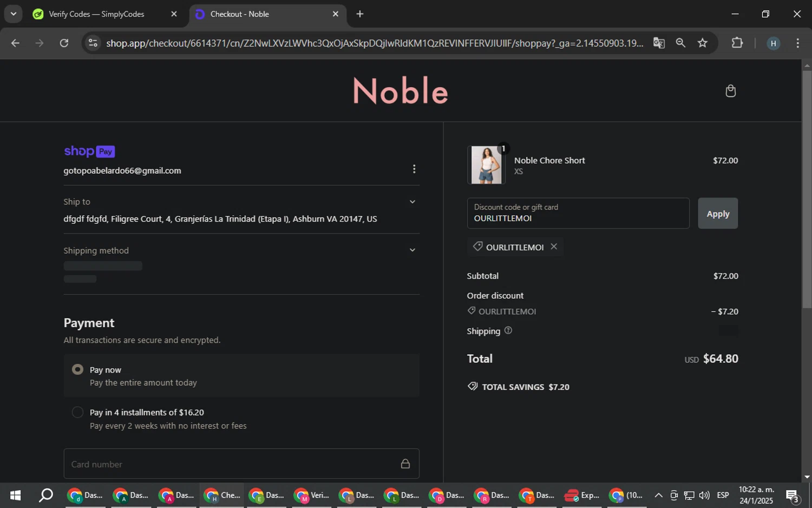The height and width of the screenshot is (508, 812).
Task: Click the taskbar clock showing 10:22 a. m.
Action: point(756,495)
